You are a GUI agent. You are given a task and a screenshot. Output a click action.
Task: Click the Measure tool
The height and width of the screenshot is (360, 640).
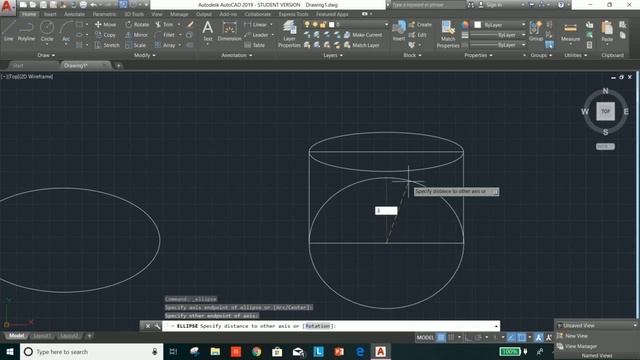[570, 32]
